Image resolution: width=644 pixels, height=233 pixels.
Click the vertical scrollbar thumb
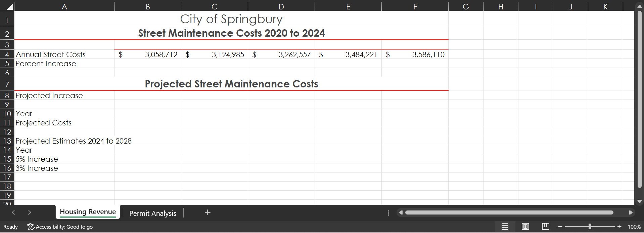point(640,100)
